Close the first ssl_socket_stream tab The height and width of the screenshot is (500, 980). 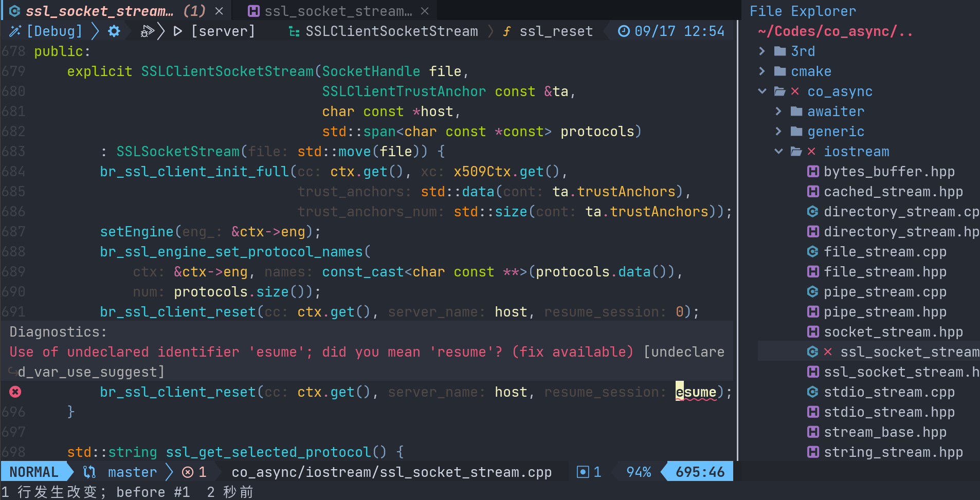[219, 11]
